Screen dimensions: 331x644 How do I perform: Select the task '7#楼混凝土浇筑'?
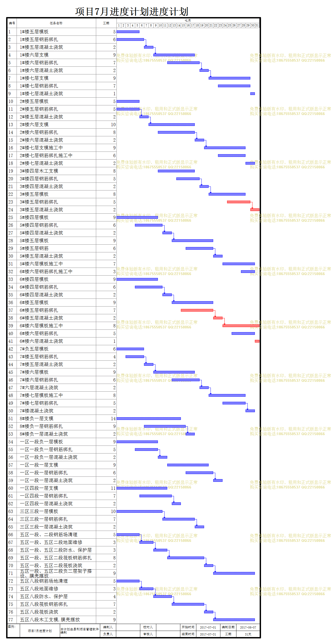click(x=37, y=411)
